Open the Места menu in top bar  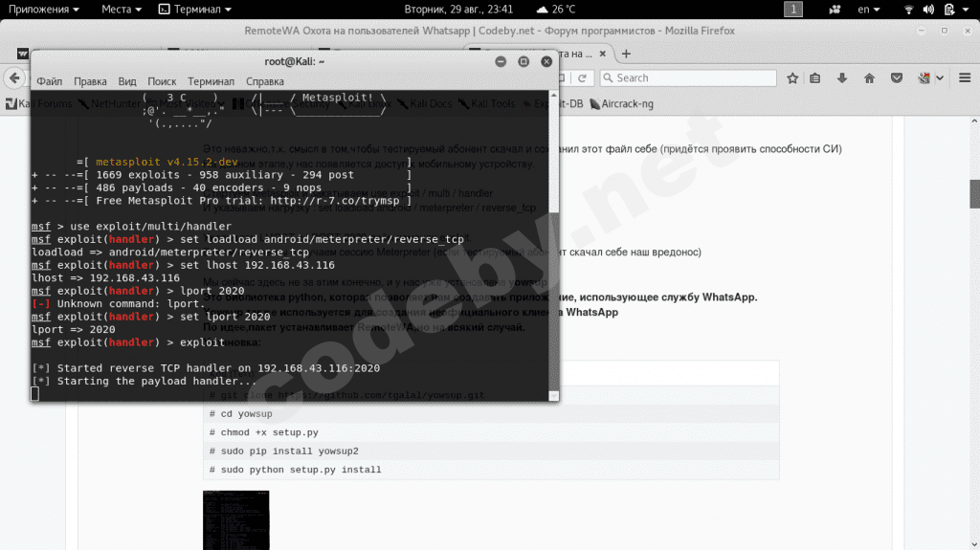point(122,10)
